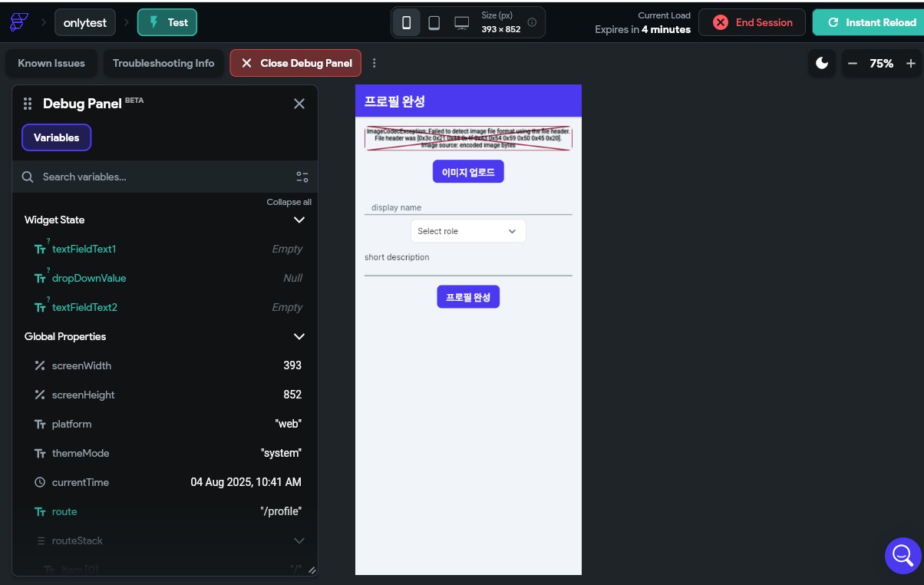Click the 프로필 완성 submit button
Viewport: 924px width, 585px height.
pyautogui.click(x=468, y=296)
